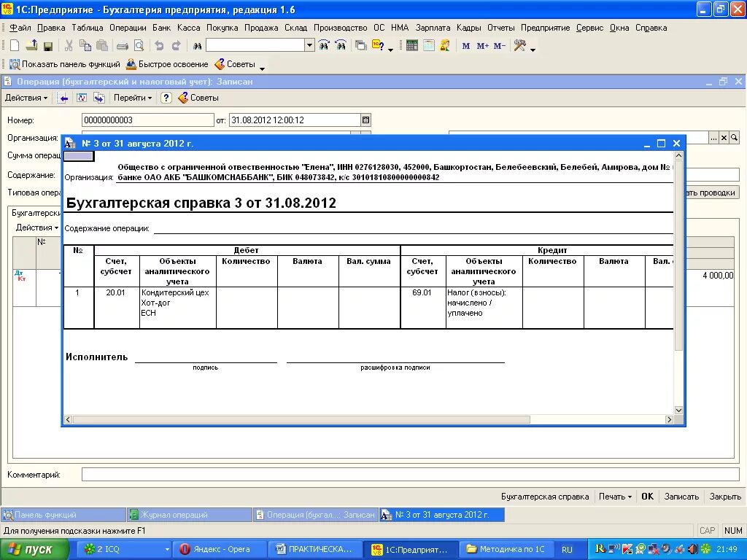Click the question mark help icon
Screen dimensions: 747x560
166,98
